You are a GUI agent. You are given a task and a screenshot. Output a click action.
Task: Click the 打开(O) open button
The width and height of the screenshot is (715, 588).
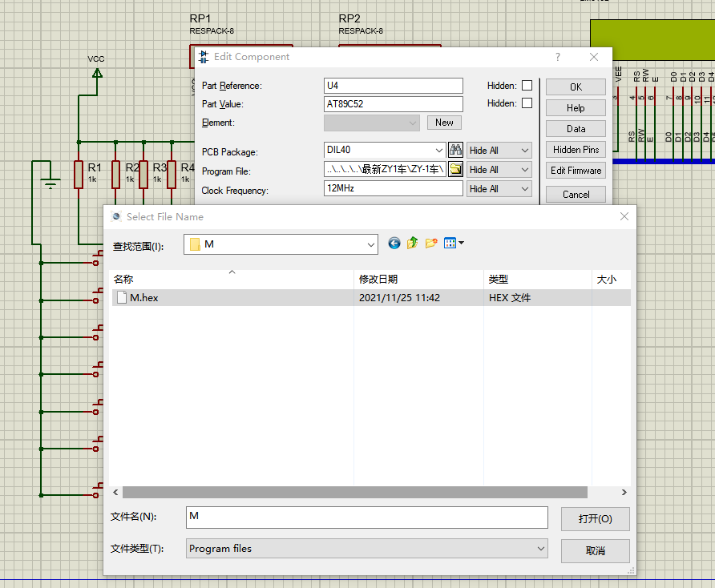(595, 519)
